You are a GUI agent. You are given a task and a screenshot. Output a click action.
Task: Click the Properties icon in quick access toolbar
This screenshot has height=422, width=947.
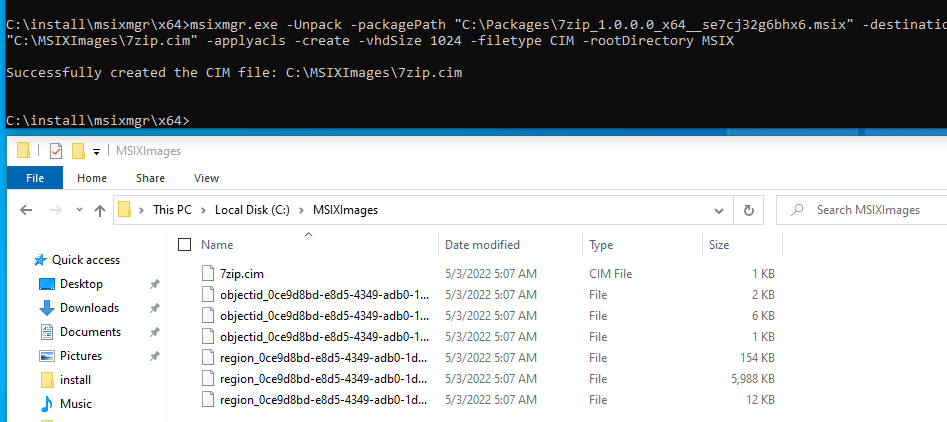(x=56, y=151)
